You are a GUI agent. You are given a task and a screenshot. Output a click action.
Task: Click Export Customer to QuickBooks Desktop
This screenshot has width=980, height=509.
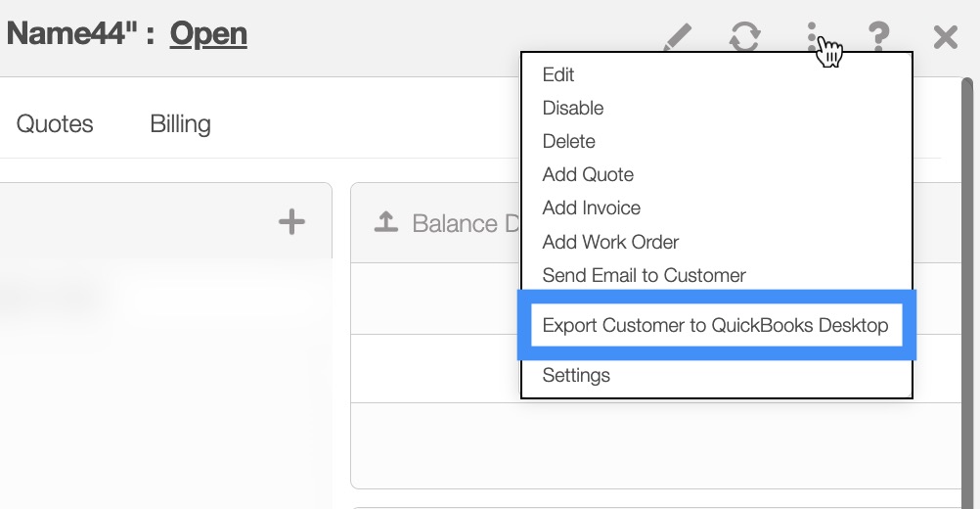pos(715,326)
